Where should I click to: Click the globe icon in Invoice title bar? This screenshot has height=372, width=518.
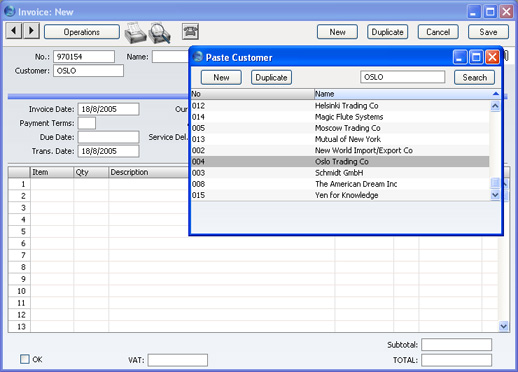pyautogui.click(x=10, y=11)
